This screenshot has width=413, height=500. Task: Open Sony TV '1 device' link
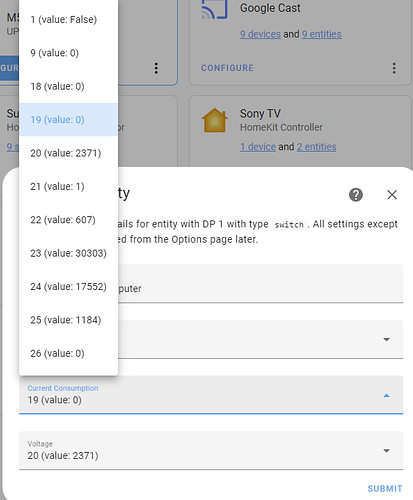pos(258,147)
